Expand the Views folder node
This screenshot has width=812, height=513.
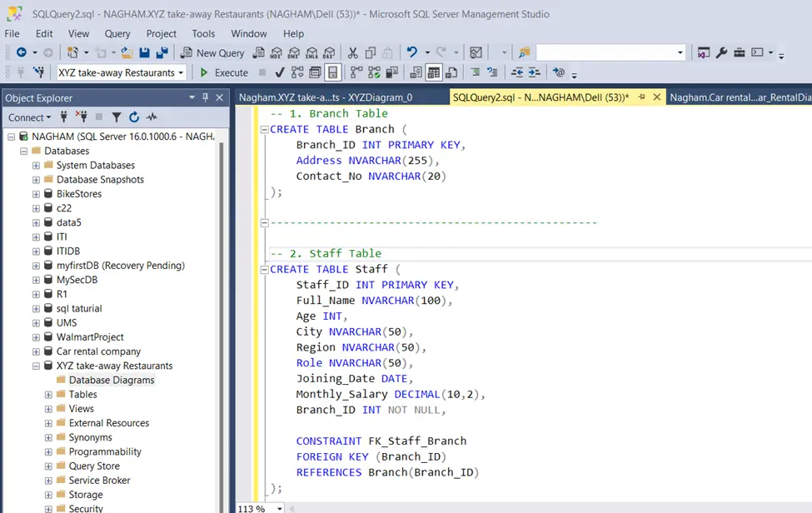(48, 409)
